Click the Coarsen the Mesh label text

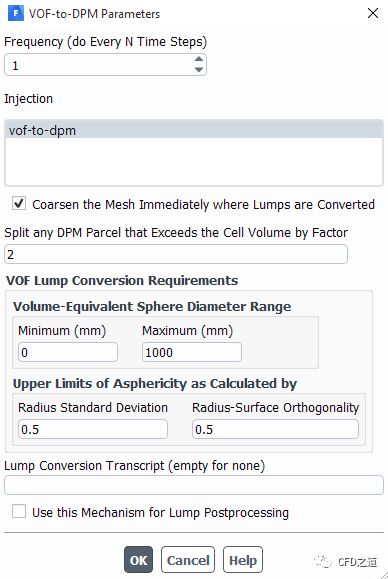click(203, 204)
